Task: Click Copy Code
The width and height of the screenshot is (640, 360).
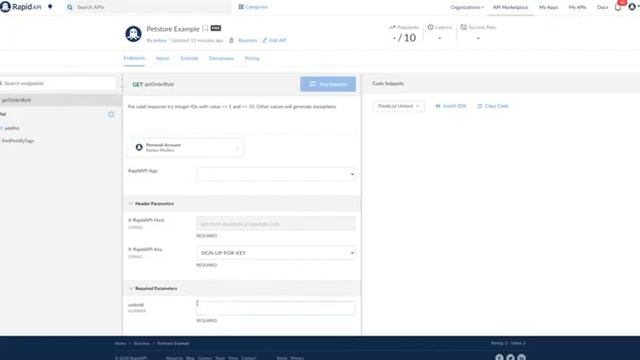Action: (x=493, y=106)
